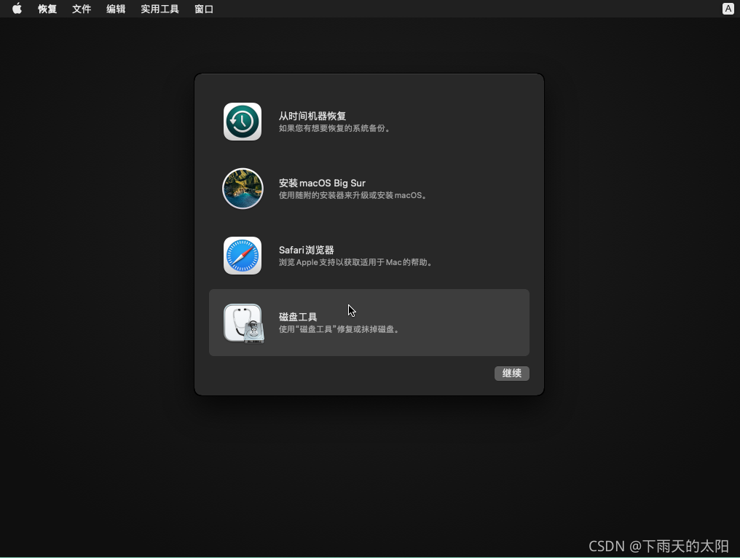Image resolution: width=740 pixels, height=560 pixels.
Task: Open the Apple menu
Action: (x=17, y=9)
